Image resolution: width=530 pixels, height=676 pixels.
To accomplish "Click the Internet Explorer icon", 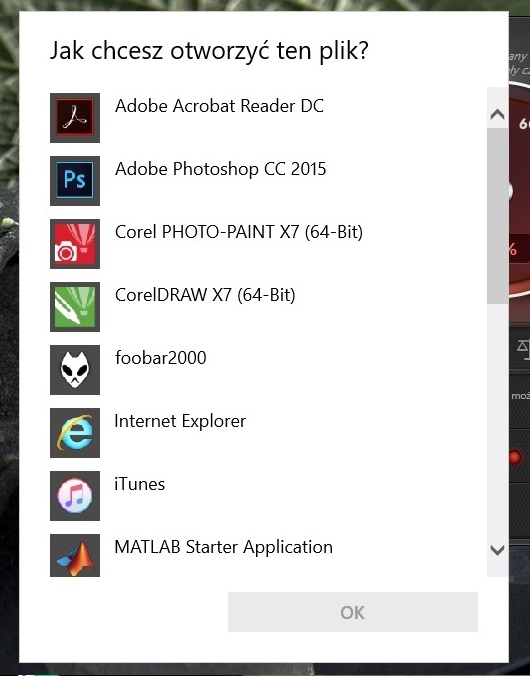I will [x=75, y=432].
